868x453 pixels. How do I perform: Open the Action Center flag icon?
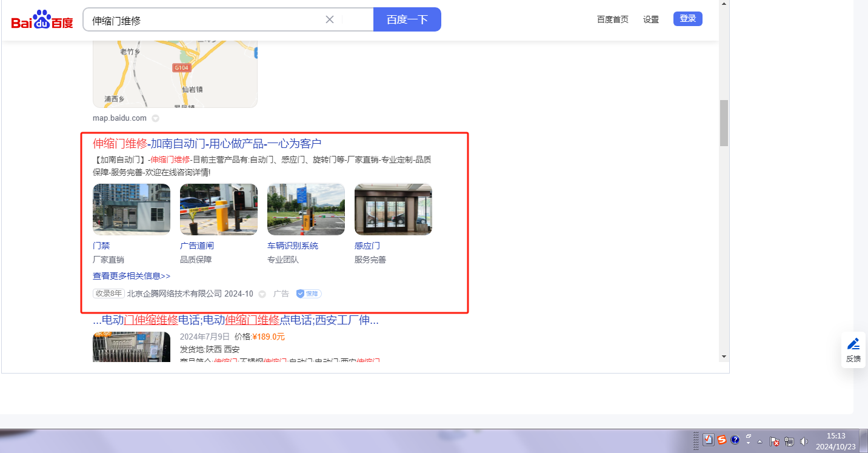click(x=774, y=442)
